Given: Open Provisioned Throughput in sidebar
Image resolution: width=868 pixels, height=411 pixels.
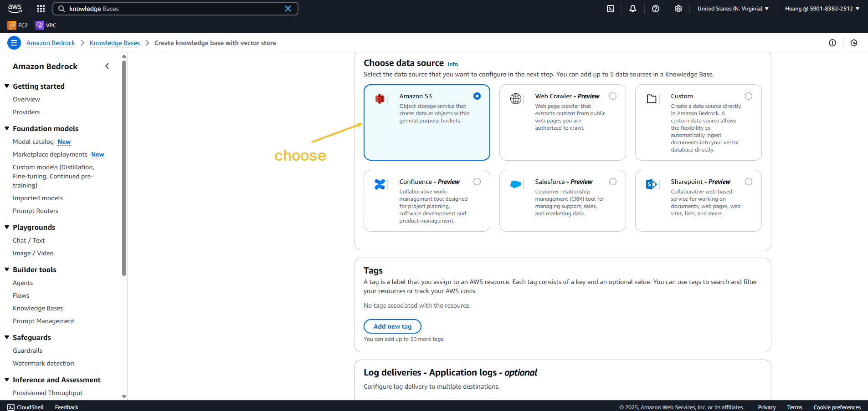Looking at the screenshot, I should [48, 393].
